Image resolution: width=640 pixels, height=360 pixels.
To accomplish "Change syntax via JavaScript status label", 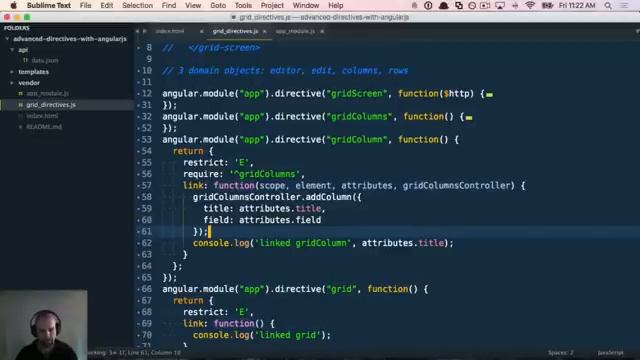I will click(x=611, y=353).
